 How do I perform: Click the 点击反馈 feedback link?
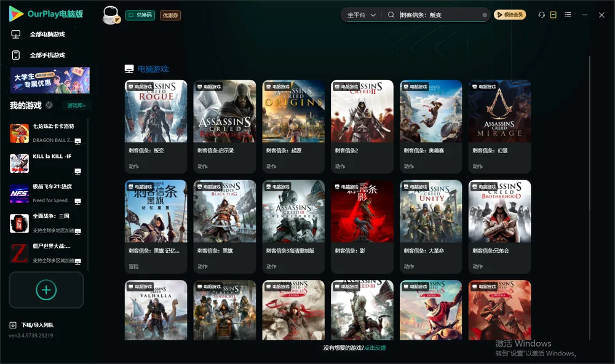[375, 347]
